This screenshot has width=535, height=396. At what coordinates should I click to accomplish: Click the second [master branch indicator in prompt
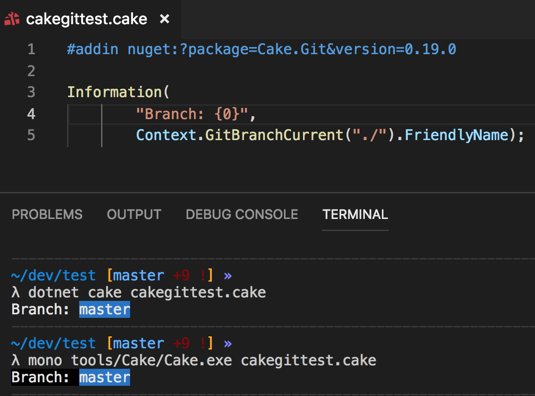tap(135, 343)
